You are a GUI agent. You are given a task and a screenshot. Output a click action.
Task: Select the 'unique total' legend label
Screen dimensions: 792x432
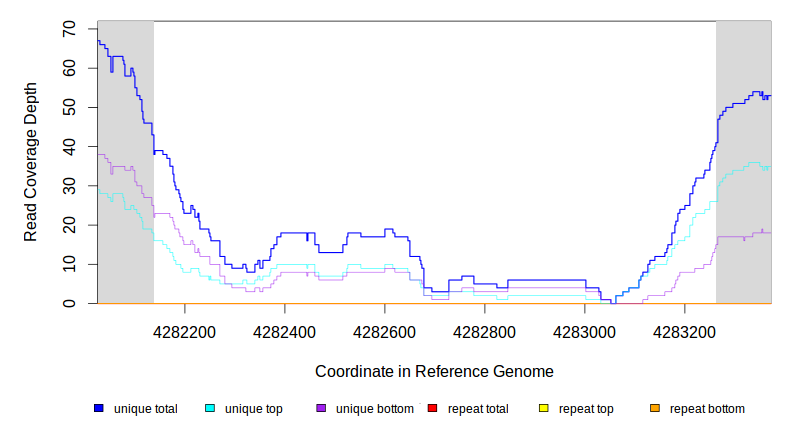pos(146,409)
